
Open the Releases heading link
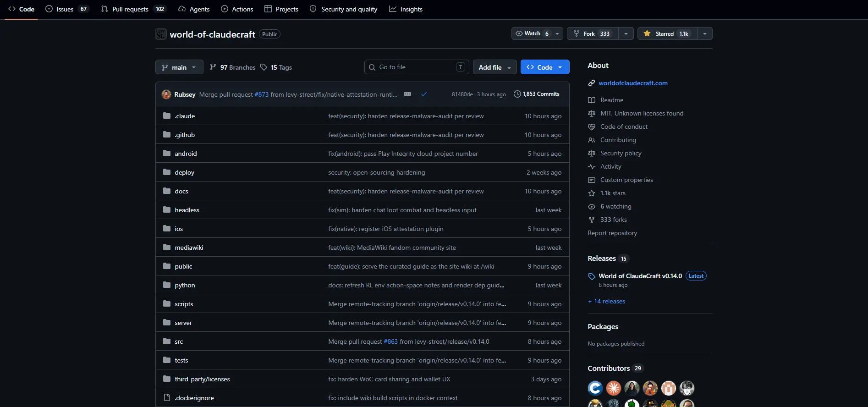[608, 258]
